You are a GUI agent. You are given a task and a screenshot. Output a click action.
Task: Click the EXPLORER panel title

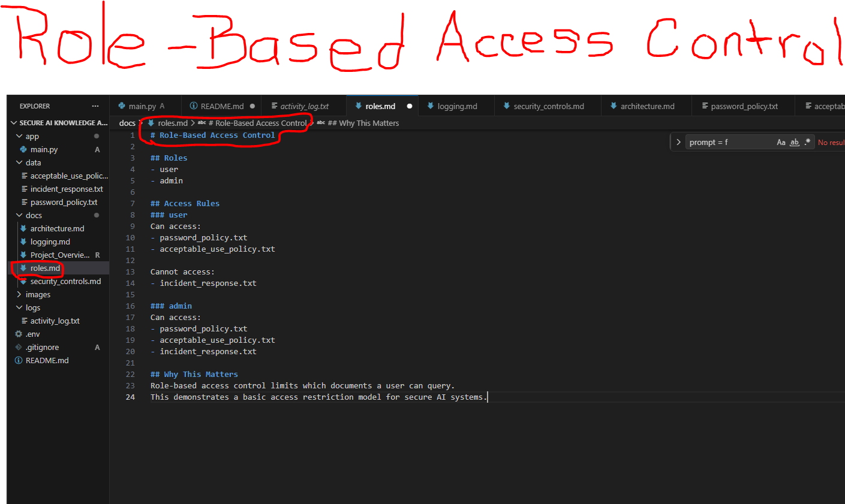click(x=35, y=106)
